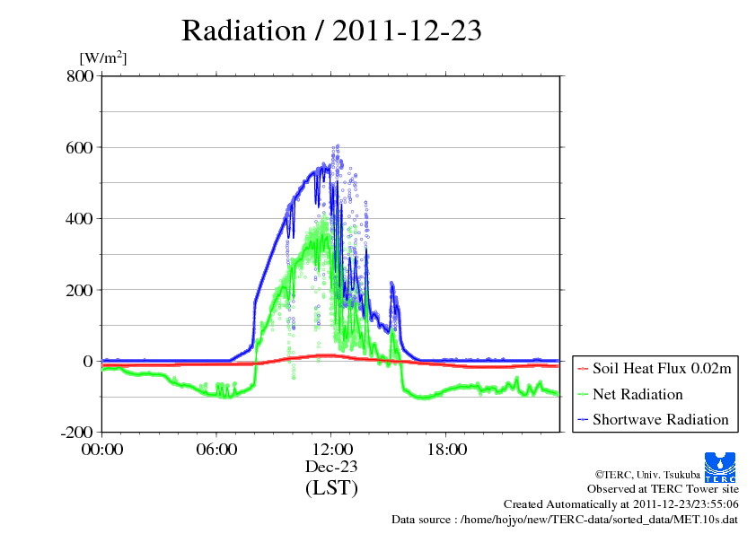This screenshot has height=534, width=756.
Task: Click the '[W/m2]' unit label
Action: point(103,57)
